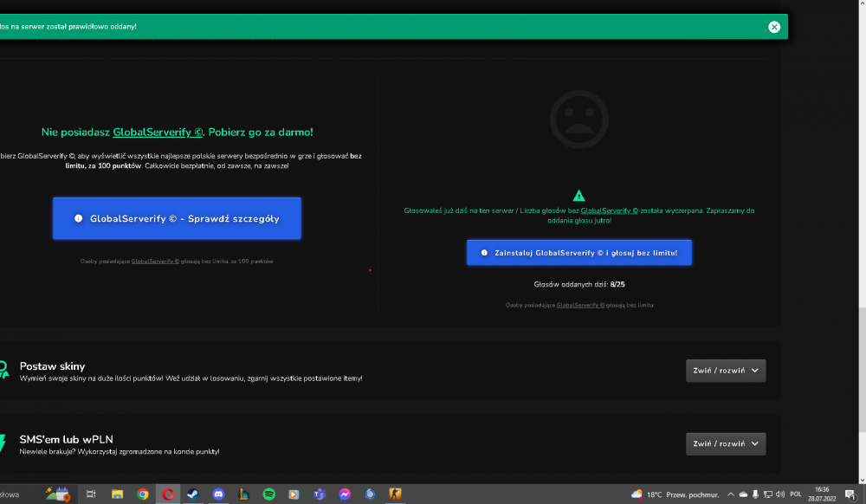Image resolution: width=866 pixels, height=504 pixels.
Task: Expand the SMS'em lub wPLN section
Action: pos(726,444)
